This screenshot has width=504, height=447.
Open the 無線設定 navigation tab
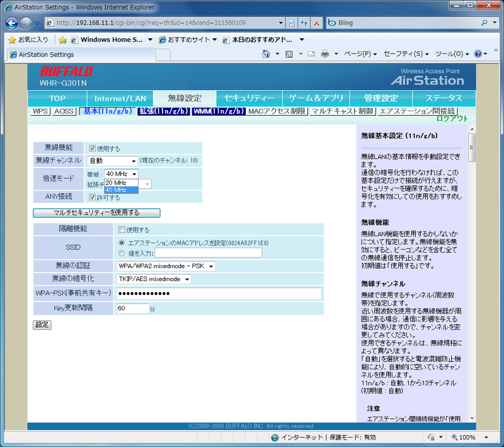point(185,98)
